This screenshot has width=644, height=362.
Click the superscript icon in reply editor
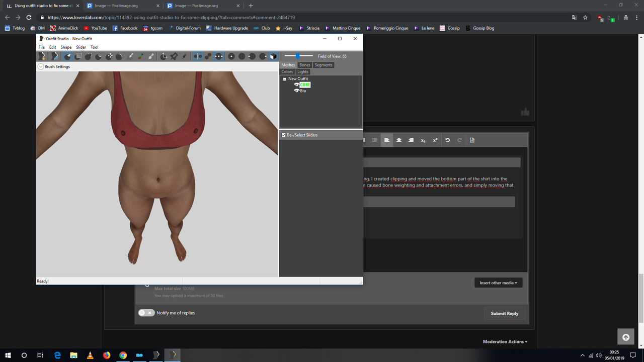pos(435,140)
